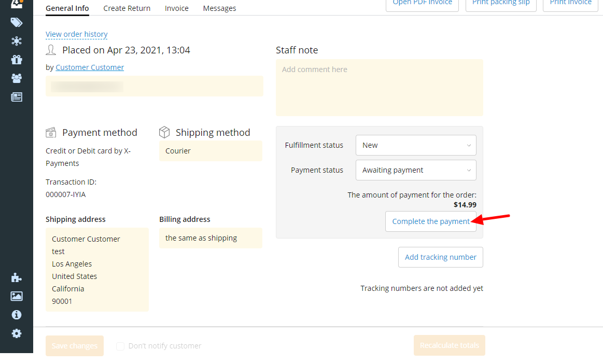Open the Invoice tab
Viewport: 603px width, 364px height.
pos(176,8)
